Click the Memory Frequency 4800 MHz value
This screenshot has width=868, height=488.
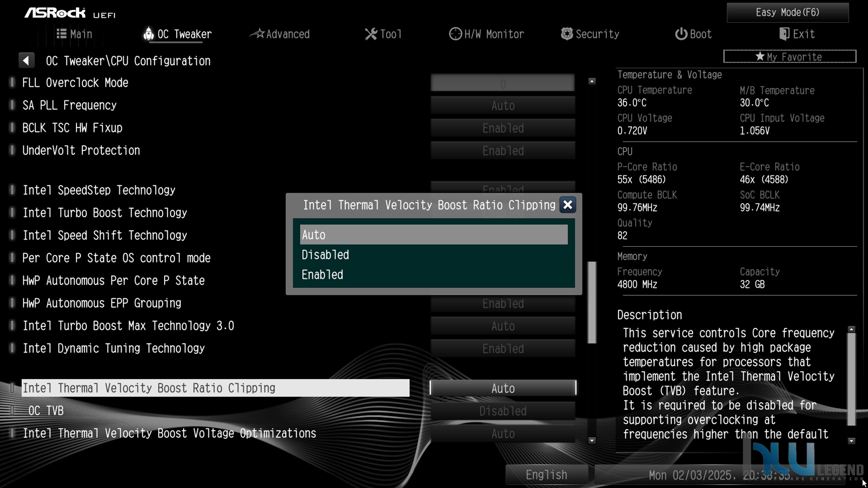pyautogui.click(x=637, y=284)
